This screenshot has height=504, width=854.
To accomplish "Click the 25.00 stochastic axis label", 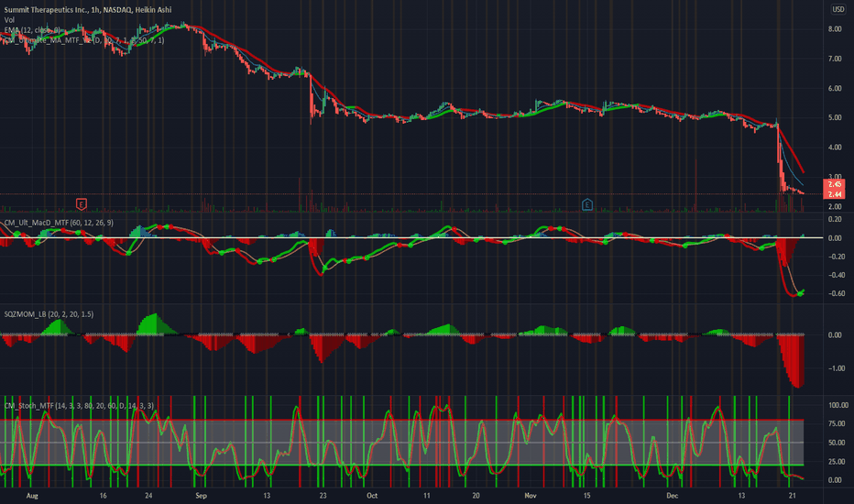I will click(x=837, y=462).
